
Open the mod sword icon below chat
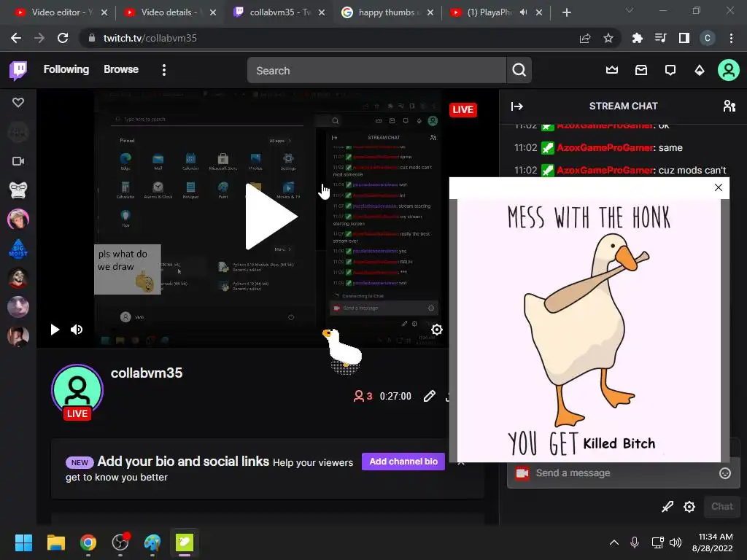tap(667, 507)
